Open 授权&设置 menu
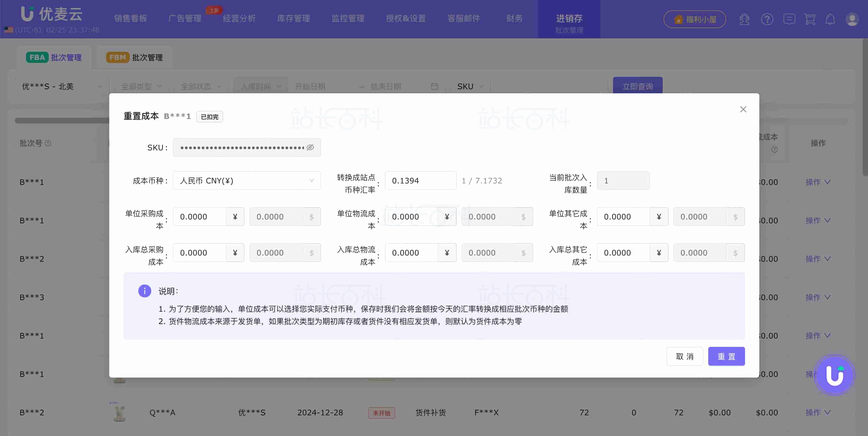 point(406,19)
